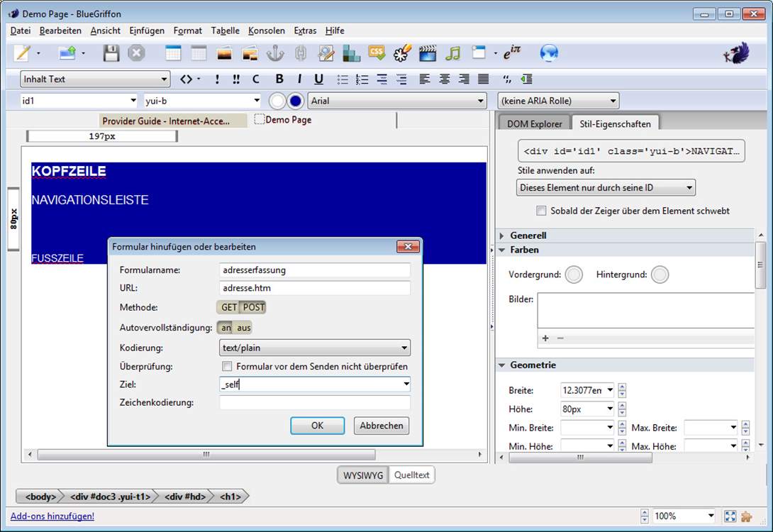Insert an anchor with the anchor icon
The image size is (773, 532).
pos(275,53)
